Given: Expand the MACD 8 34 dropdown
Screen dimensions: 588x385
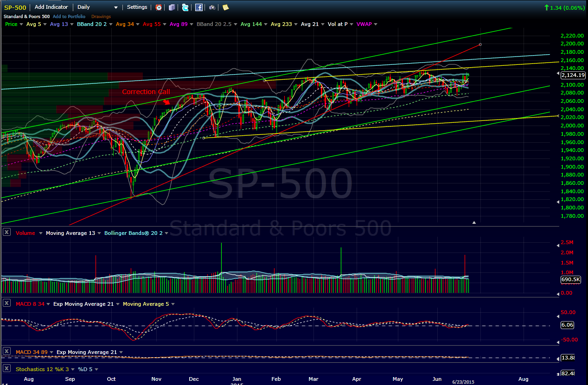Looking at the screenshot, I should [x=48, y=304].
